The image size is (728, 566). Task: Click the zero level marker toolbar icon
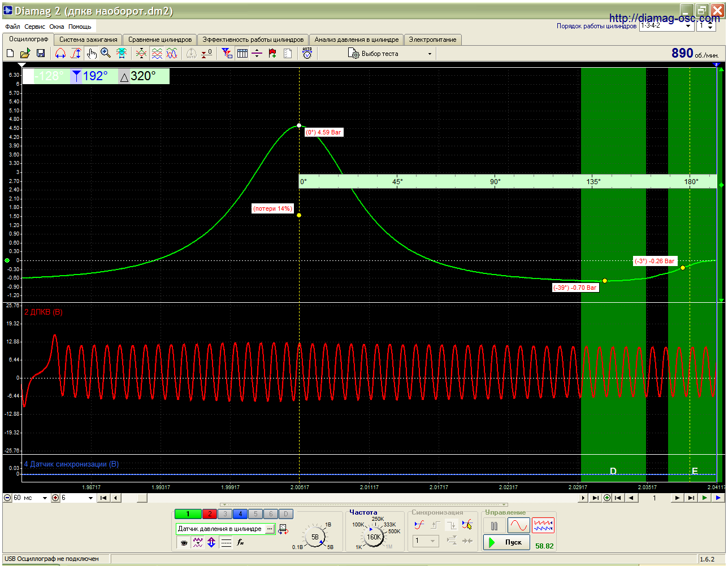207,53
